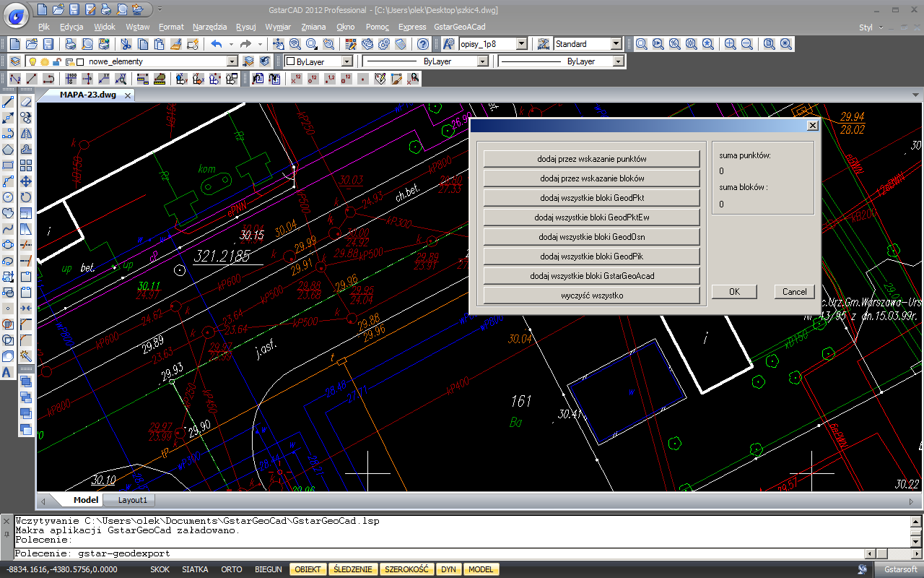This screenshot has height=578, width=924.
Task: Toggle MODEL space button in status bar
Action: coord(481,569)
